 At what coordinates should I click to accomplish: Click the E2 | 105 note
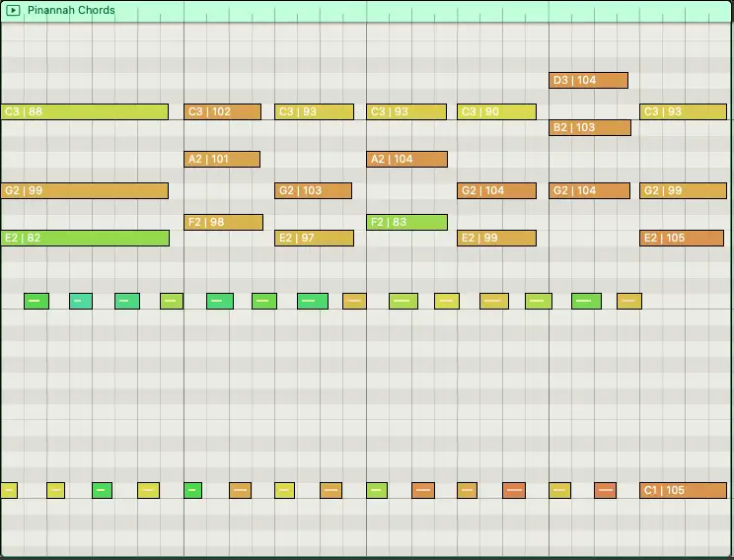coord(681,238)
